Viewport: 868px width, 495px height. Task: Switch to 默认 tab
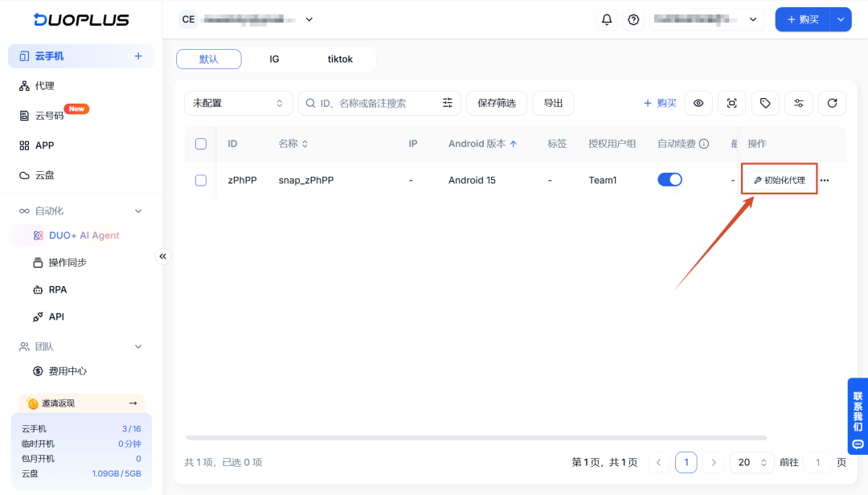[x=209, y=59]
